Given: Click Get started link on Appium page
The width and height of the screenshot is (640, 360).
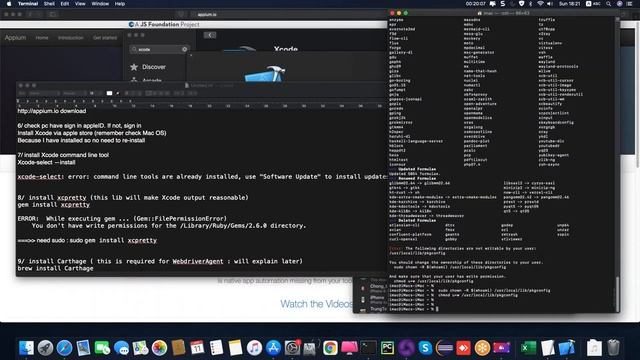Looking at the screenshot, I should [x=105, y=38].
